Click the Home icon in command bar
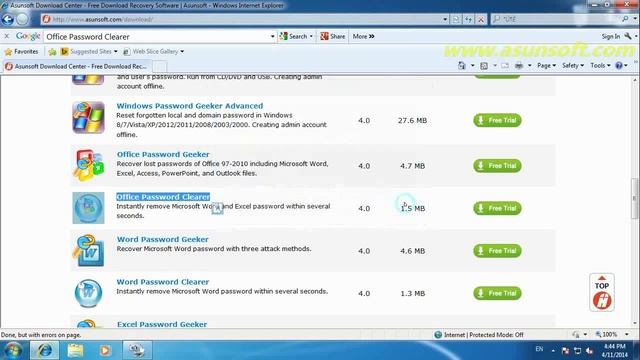The width and height of the screenshot is (640, 360). point(462,65)
